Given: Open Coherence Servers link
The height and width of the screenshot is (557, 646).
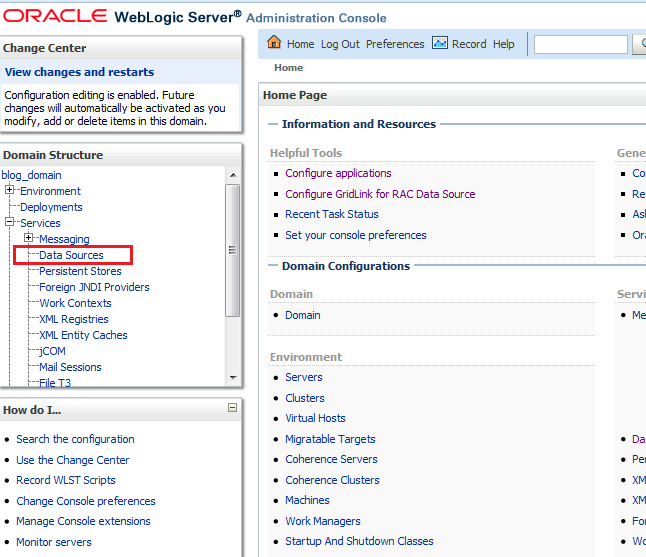Looking at the screenshot, I should (332, 459).
